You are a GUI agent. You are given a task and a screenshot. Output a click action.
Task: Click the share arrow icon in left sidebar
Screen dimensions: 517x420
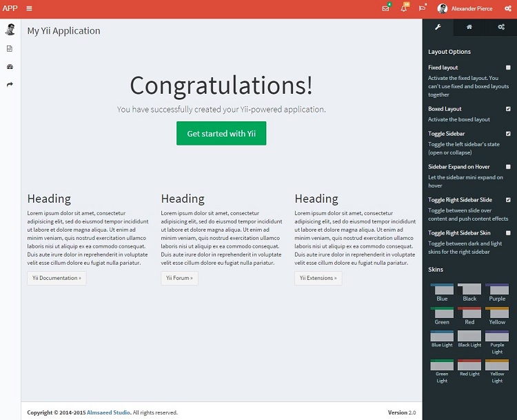pos(10,84)
